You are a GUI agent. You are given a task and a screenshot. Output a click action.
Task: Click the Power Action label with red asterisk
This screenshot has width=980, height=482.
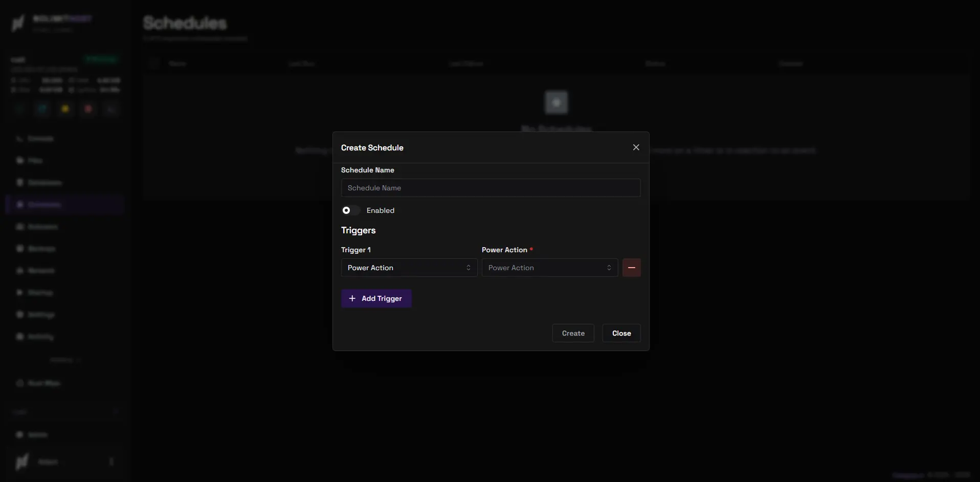point(507,250)
